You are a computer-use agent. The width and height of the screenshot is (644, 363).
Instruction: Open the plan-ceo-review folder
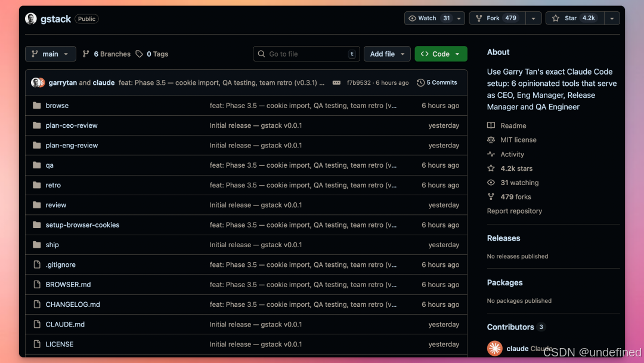point(72,125)
